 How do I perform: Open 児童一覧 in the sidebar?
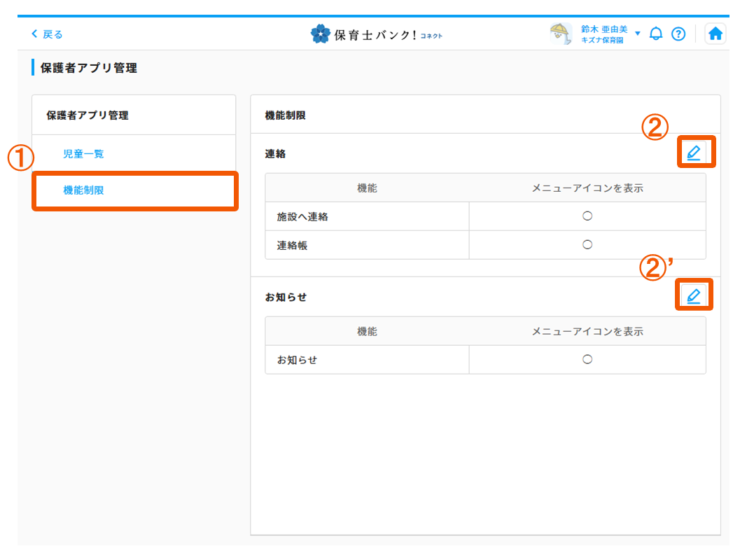(x=83, y=154)
